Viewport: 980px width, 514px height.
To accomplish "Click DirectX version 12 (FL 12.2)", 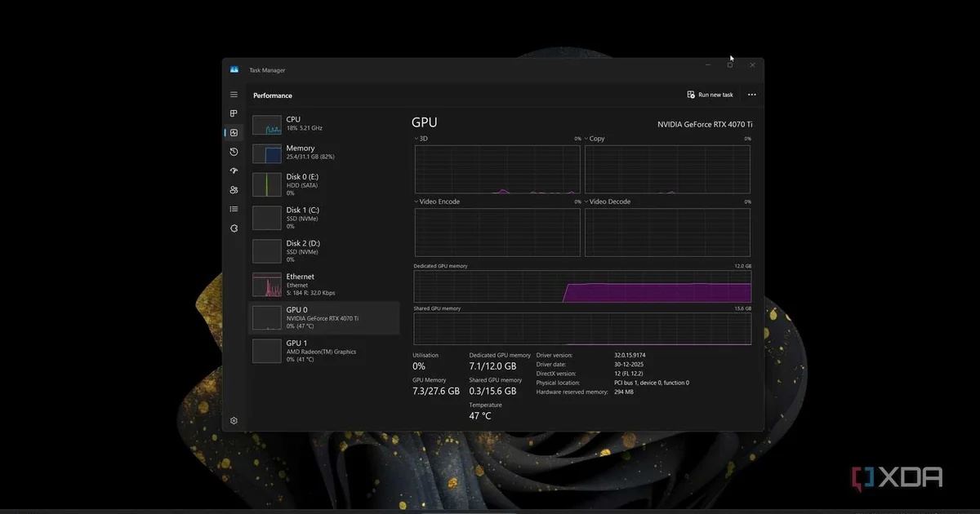I will coord(628,374).
